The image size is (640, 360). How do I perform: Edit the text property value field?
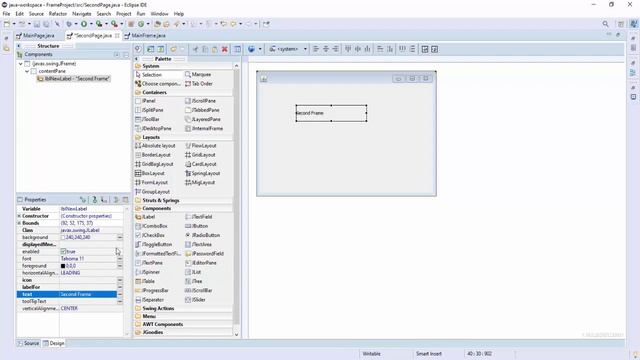pyautogui.click(x=88, y=294)
